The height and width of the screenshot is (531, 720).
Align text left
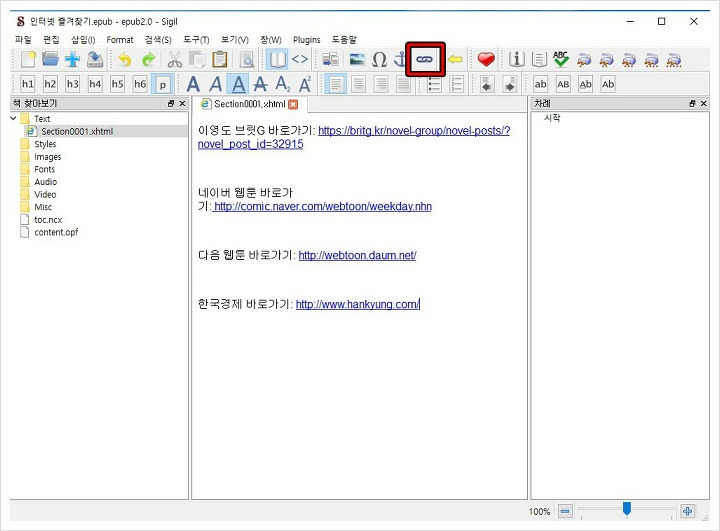336,85
